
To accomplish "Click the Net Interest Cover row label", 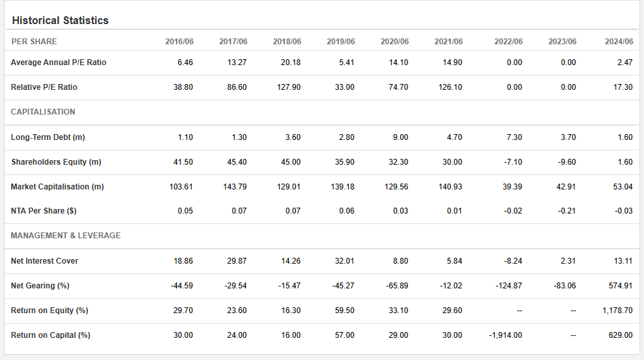I will 44,261.
